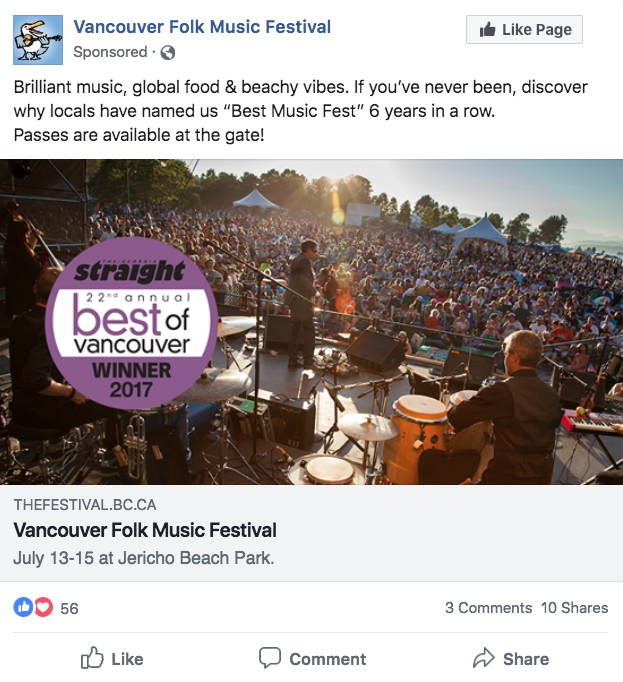Viewport: 623px width, 682px height.
Task: View the 56 reactions count
Action: point(69,608)
